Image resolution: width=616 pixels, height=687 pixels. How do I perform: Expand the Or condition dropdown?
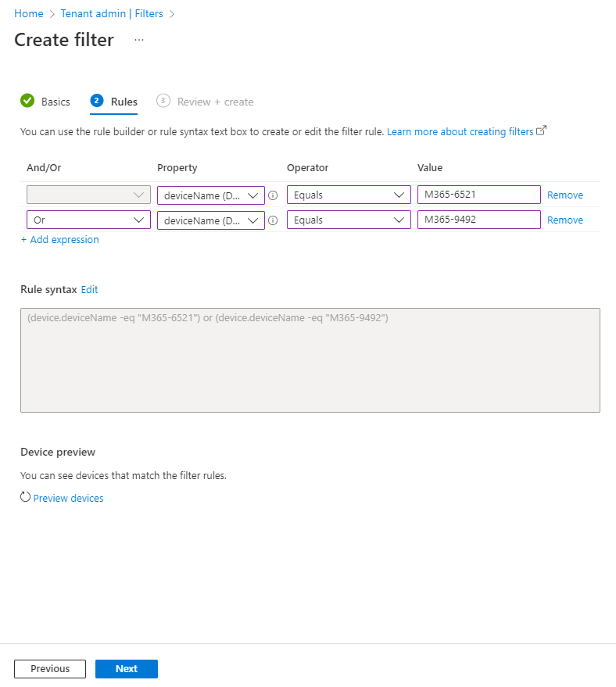click(x=88, y=220)
